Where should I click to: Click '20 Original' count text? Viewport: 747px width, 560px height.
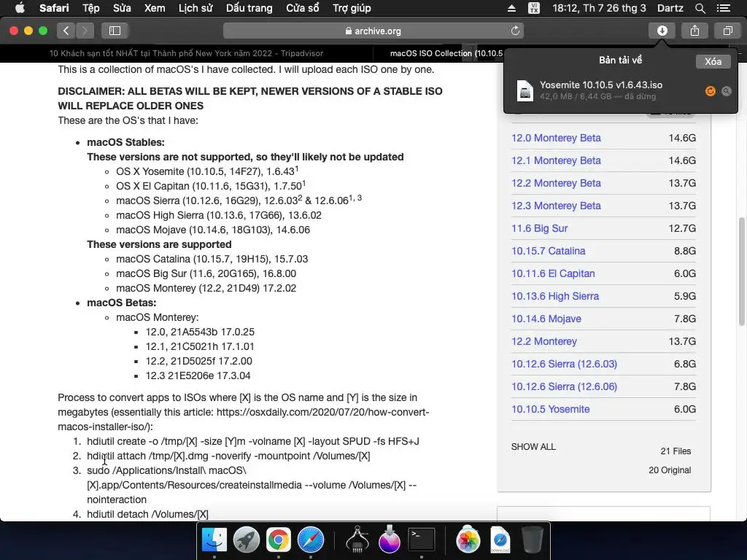(670, 470)
